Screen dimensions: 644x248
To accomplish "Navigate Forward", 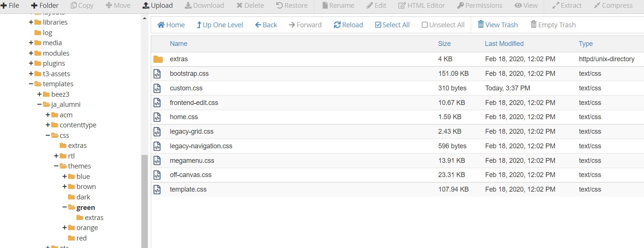I will [305, 25].
